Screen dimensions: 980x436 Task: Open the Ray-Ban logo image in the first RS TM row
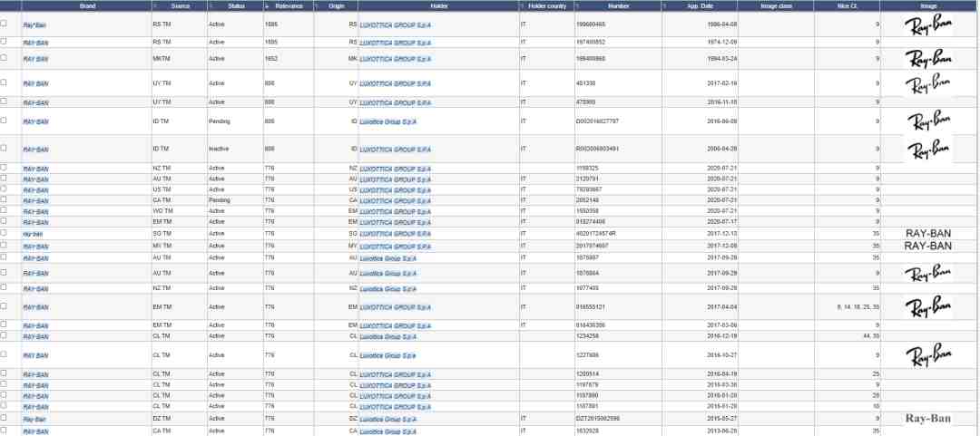(928, 25)
